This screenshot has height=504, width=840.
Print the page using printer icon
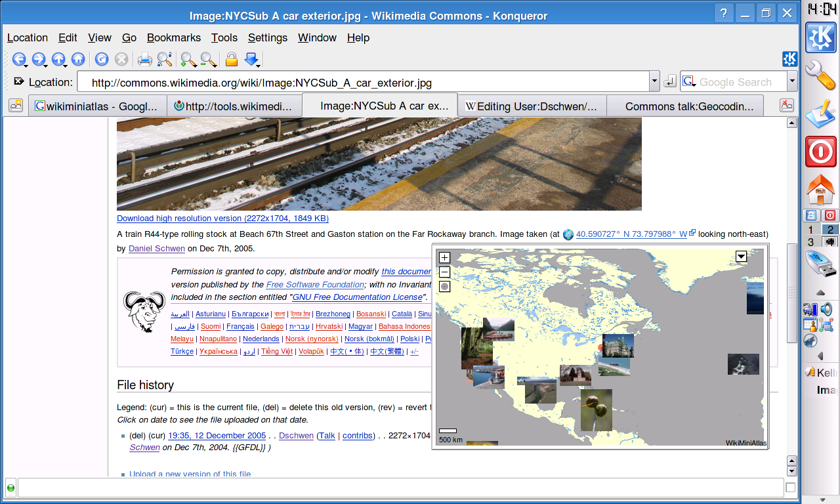(x=145, y=60)
